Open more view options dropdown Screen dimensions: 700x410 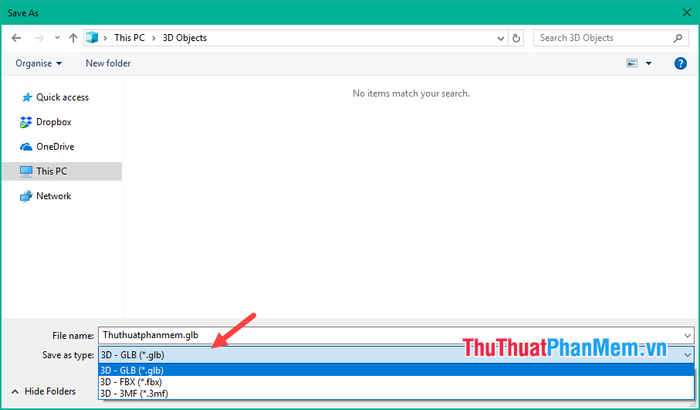(x=649, y=63)
